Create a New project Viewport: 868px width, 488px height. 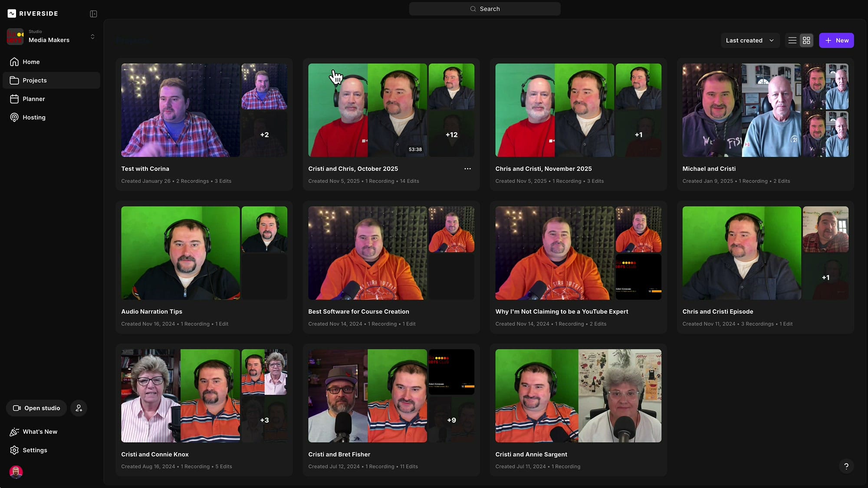pos(836,40)
